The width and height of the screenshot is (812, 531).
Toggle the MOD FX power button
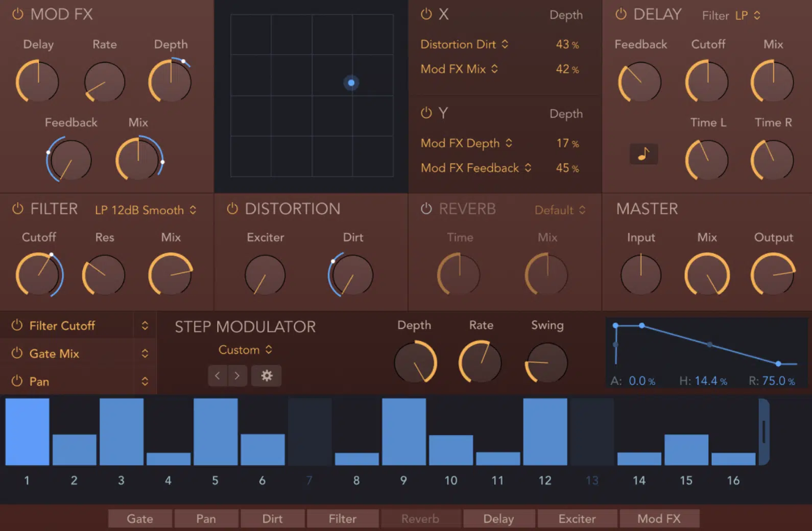[18, 14]
